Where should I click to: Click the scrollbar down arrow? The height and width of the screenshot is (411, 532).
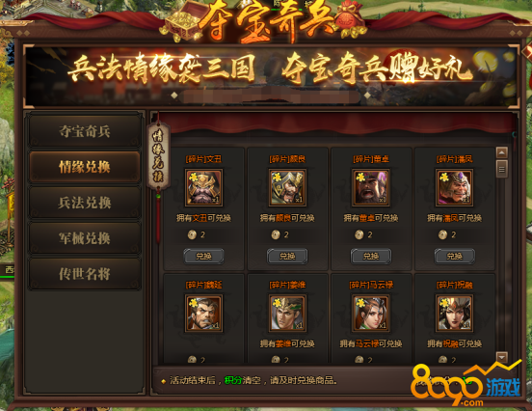pyautogui.click(x=502, y=357)
